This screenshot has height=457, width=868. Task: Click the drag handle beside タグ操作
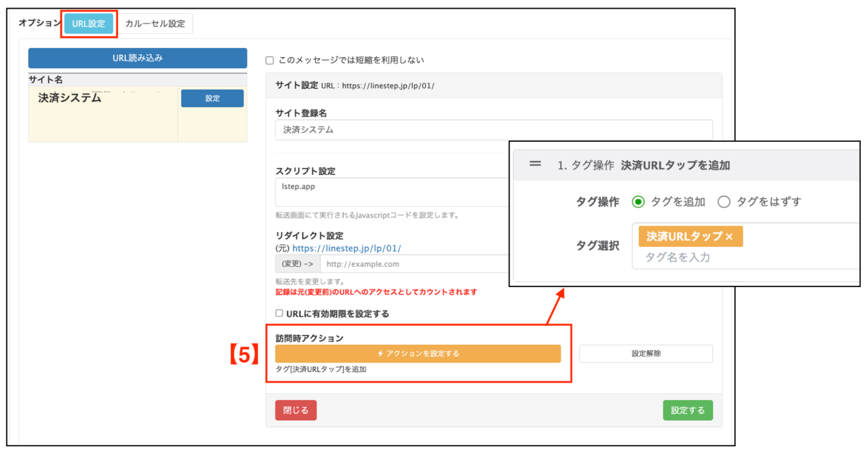click(x=535, y=164)
